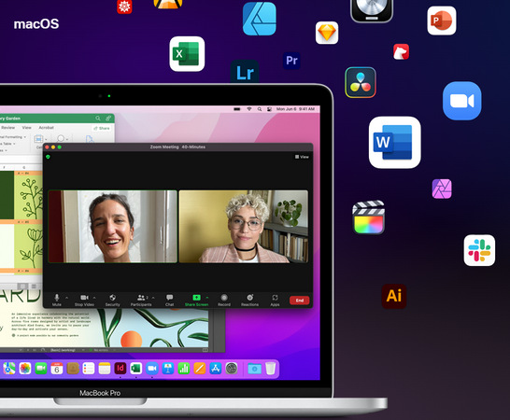Stop Video in the Zoom toolbar
Image resolution: width=510 pixels, height=420 pixels.
tap(84, 300)
